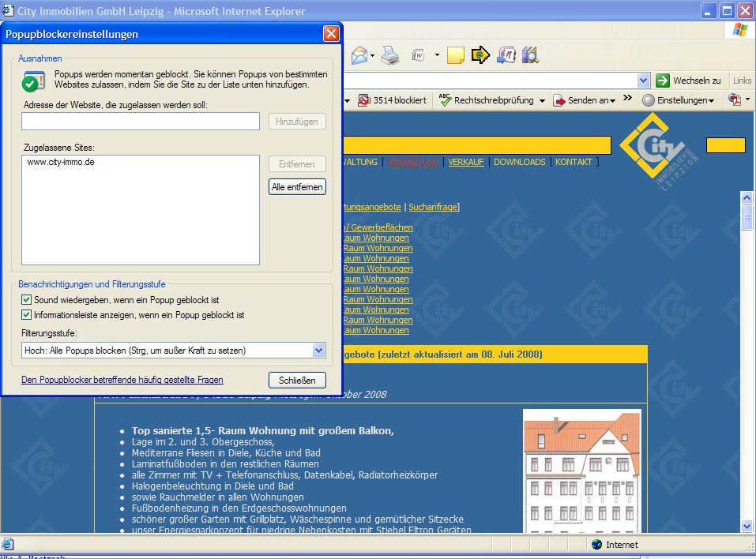
Task: Click the Internet Explorer title bar icon
Action: (8, 10)
